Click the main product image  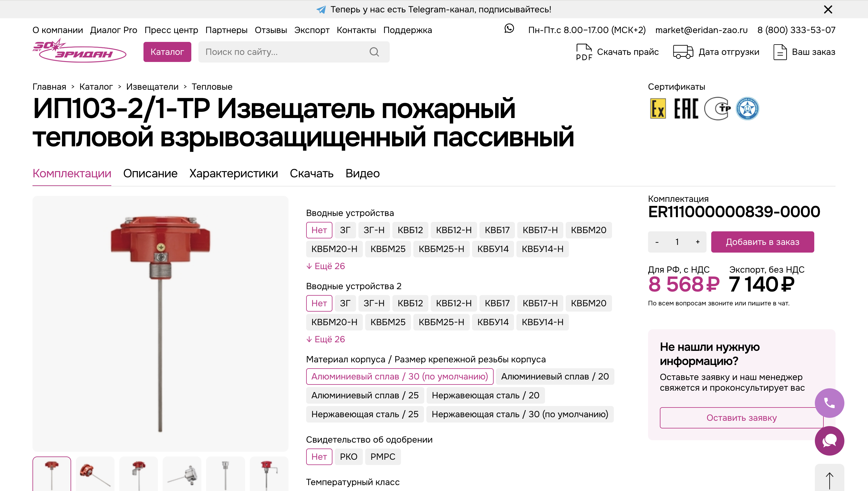(x=160, y=324)
